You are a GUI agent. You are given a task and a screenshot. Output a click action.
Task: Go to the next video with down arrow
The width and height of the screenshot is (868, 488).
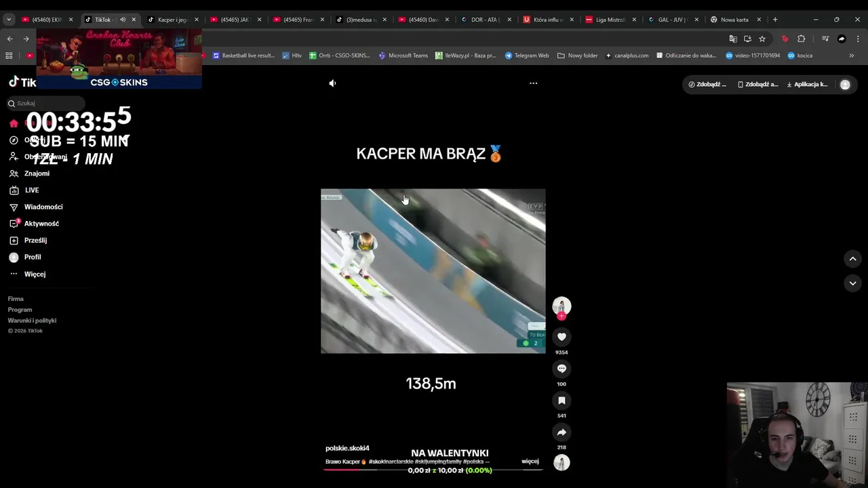(x=853, y=283)
